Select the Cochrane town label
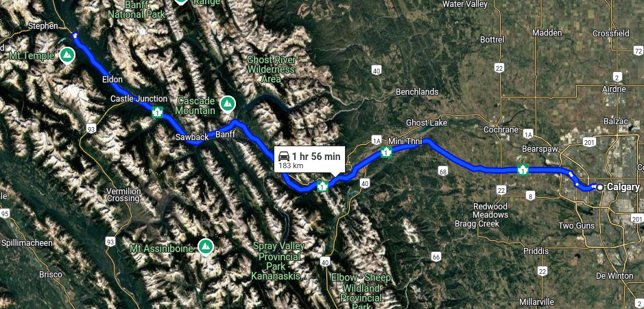This screenshot has height=309, width=644. point(501,130)
